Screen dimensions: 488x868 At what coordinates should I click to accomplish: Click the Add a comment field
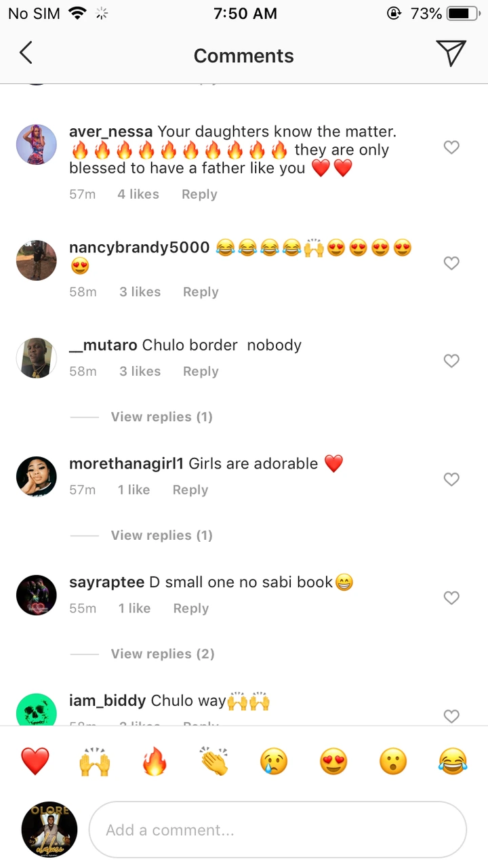click(278, 830)
